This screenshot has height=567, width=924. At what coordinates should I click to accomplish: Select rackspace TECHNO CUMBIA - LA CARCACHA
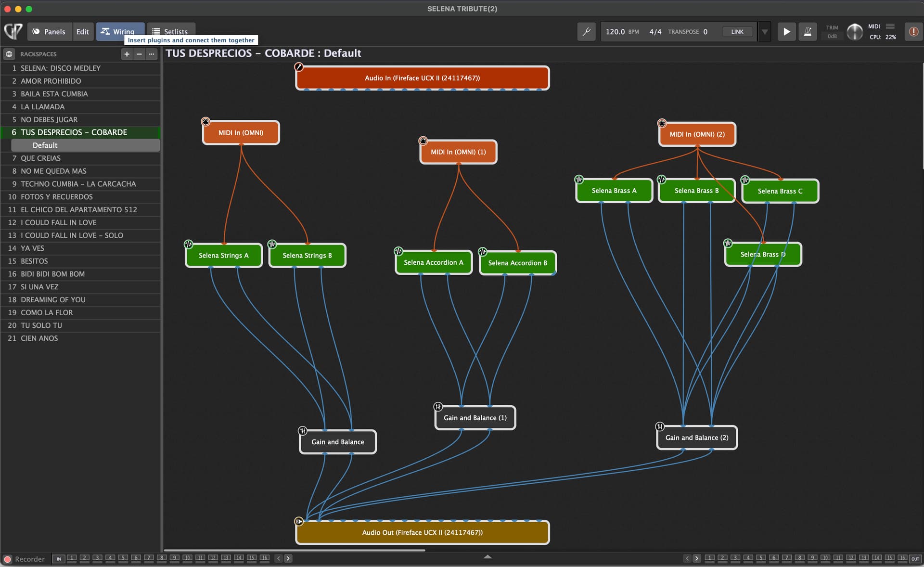click(80, 184)
